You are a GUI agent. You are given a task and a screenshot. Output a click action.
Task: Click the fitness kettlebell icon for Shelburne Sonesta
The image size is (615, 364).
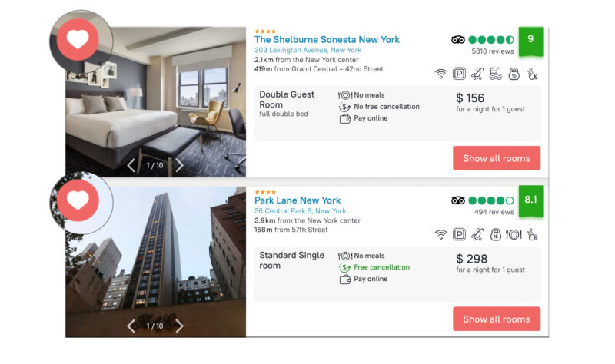click(x=514, y=74)
